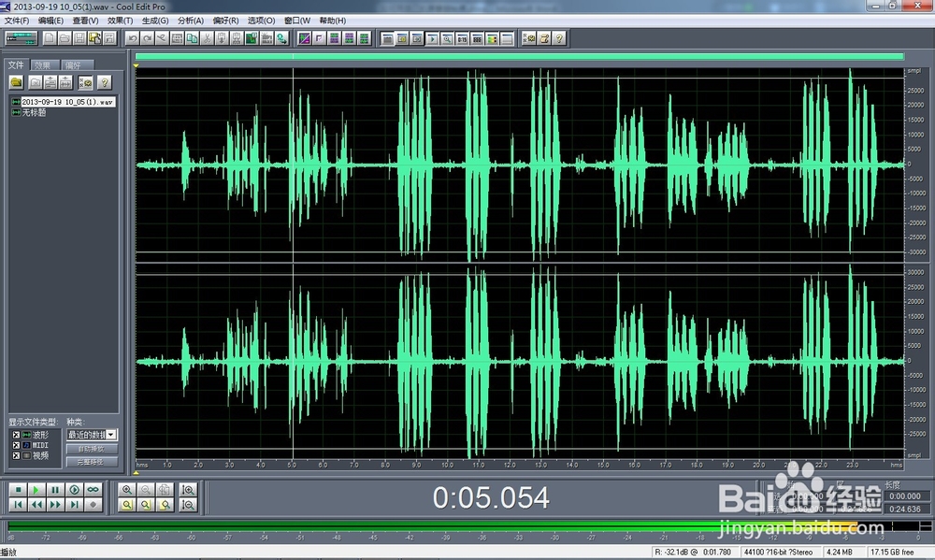Screen dimensions: 935x560
Task: Click the Undo toolbar icon
Action: point(133,38)
